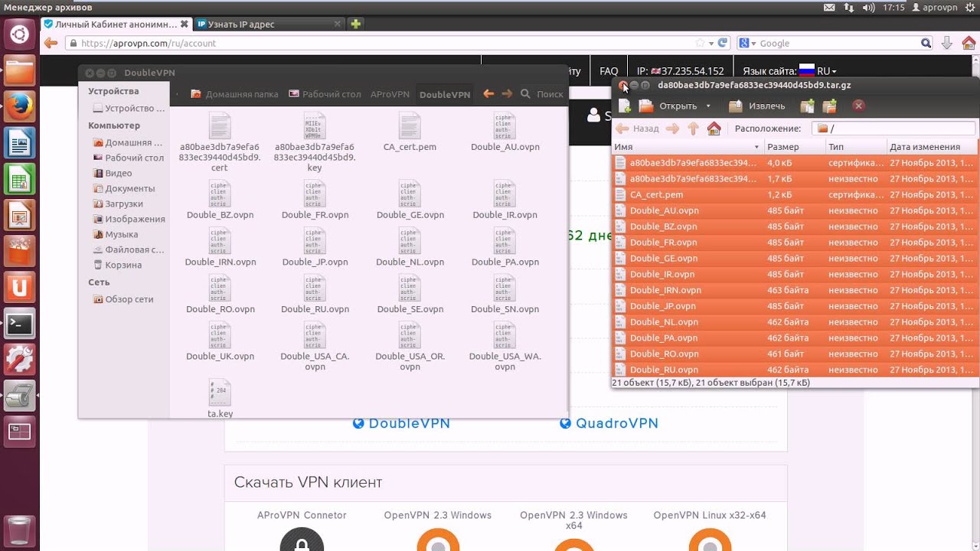Click Рабочий стол breadcrumb
980x551 pixels.
click(x=325, y=94)
